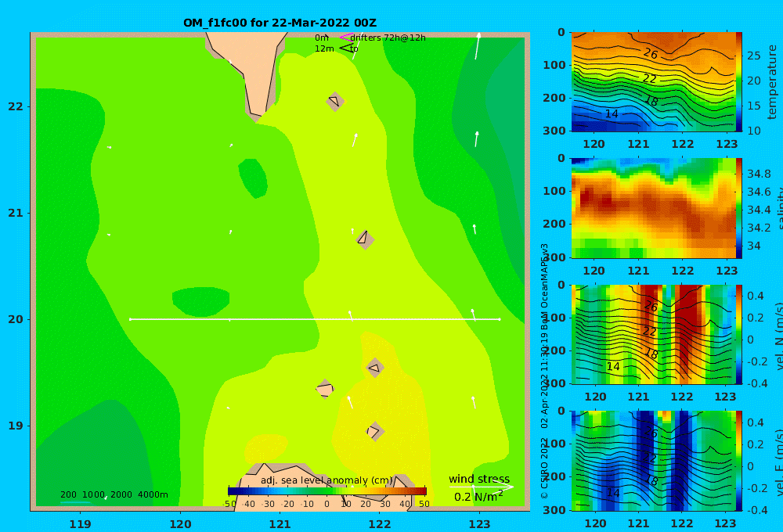The image size is (783, 532).
Task: Click the 26 contour label in temperature panel
Action: tap(650, 53)
